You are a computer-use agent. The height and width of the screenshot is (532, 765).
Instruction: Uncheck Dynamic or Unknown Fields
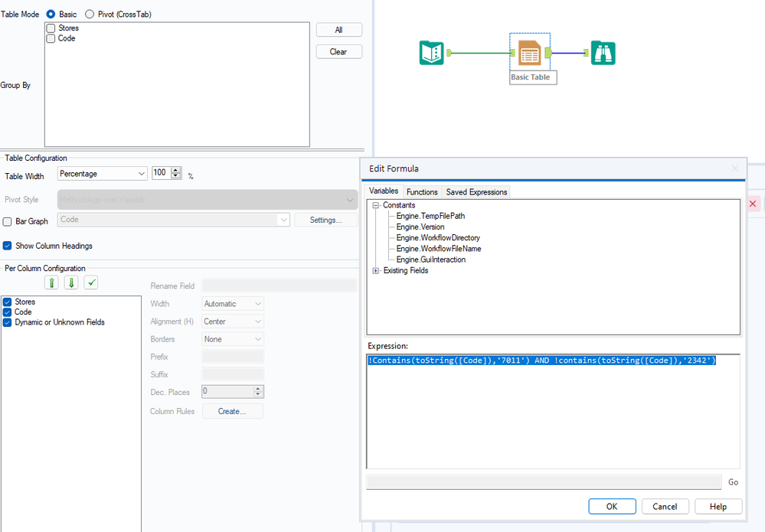pos(8,322)
